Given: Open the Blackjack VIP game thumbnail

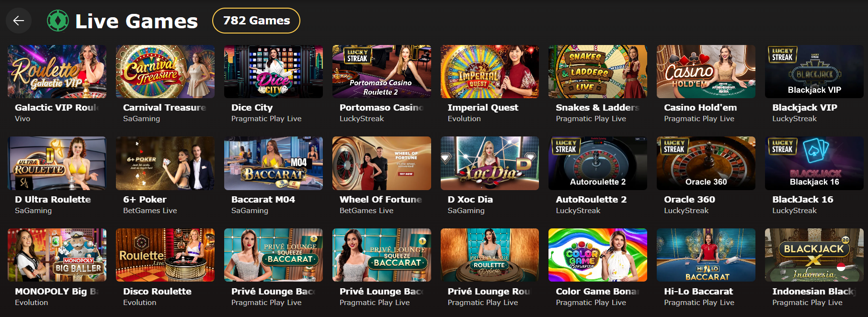Looking at the screenshot, I should pos(814,71).
